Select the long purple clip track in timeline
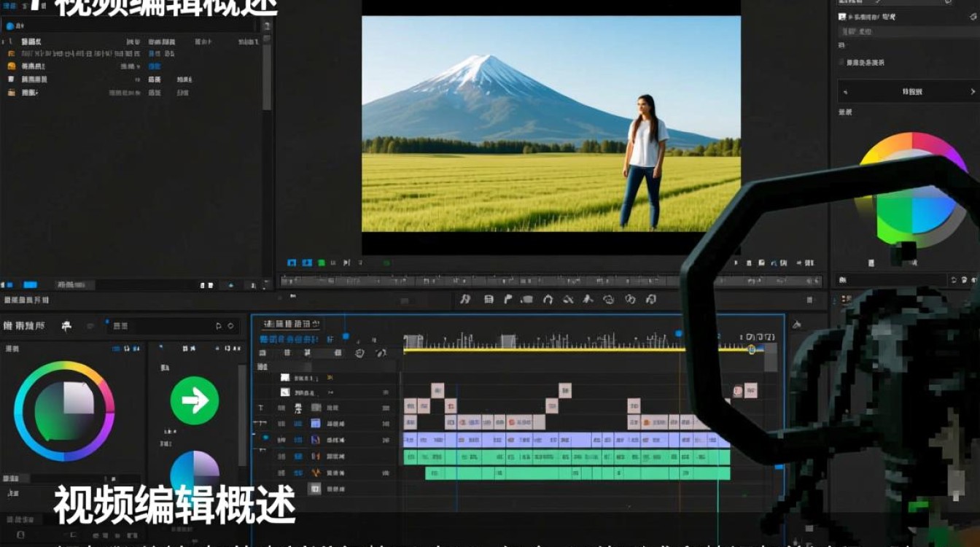Viewport: 980px width, 547px height. click(566, 440)
